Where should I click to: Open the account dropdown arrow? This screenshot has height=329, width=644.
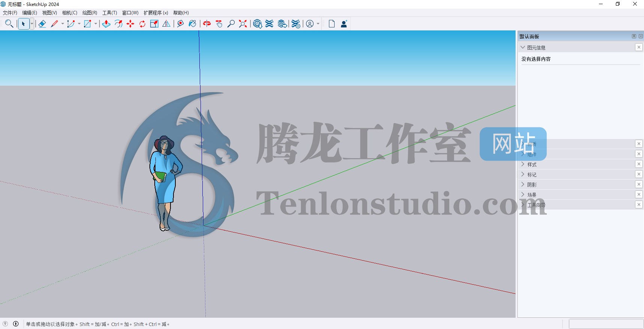pyautogui.click(x=318, y=24)
